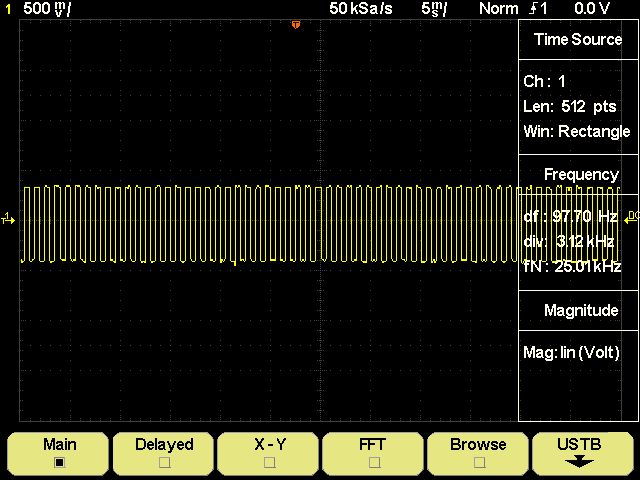Toggle the checkbox under X - Y
Screen dimensions: 640x480
[x=269, y=462]
